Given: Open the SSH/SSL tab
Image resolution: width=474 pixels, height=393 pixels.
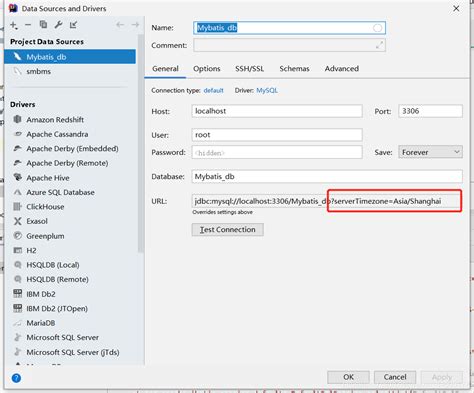Looking at the screenshot, I should tap(249, 69).
